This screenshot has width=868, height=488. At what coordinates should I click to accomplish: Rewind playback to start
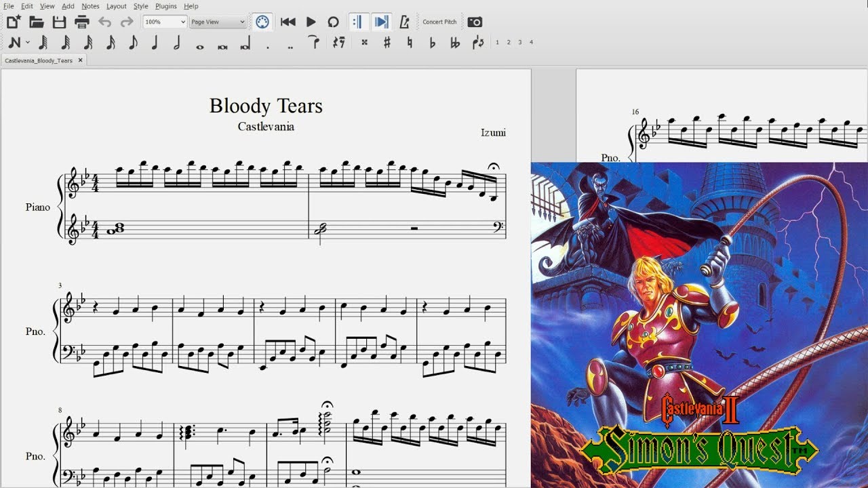point(288,22)
